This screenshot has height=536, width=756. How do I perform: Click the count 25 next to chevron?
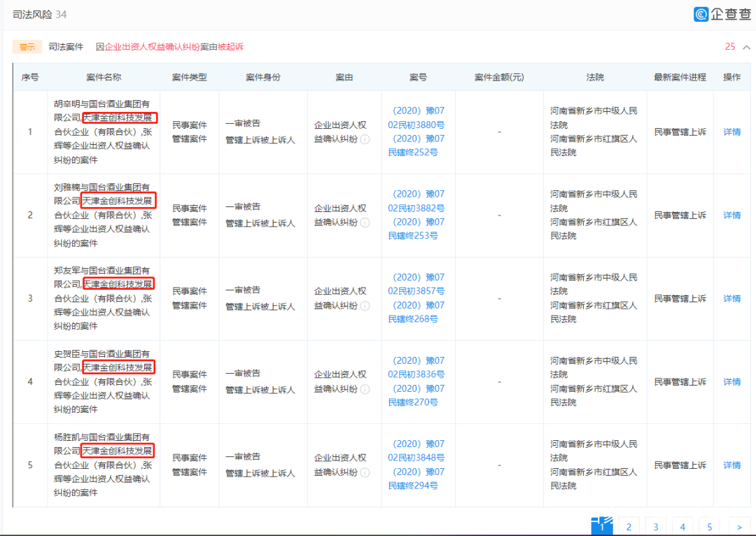pyautogui.click(x=730, y=47)
